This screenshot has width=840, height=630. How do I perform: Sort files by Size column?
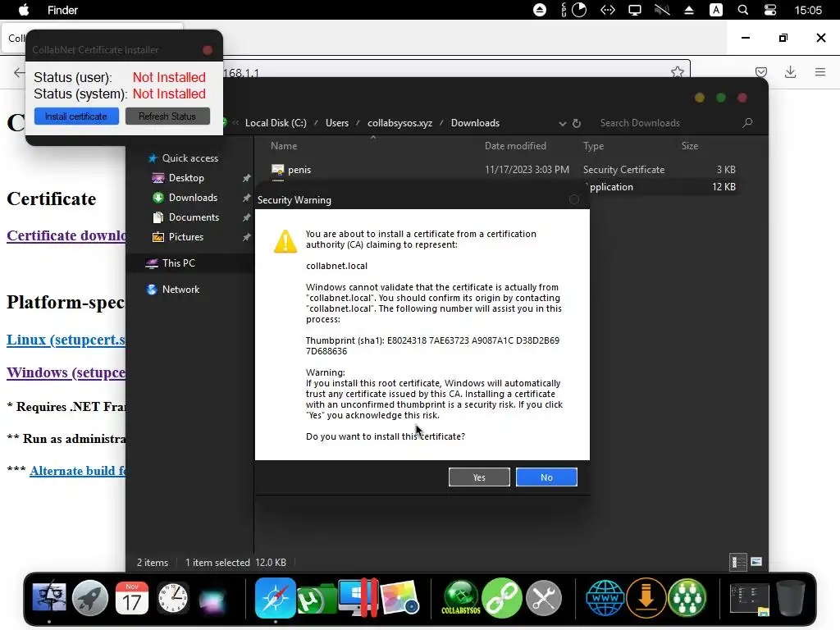(x=689, y=146)
